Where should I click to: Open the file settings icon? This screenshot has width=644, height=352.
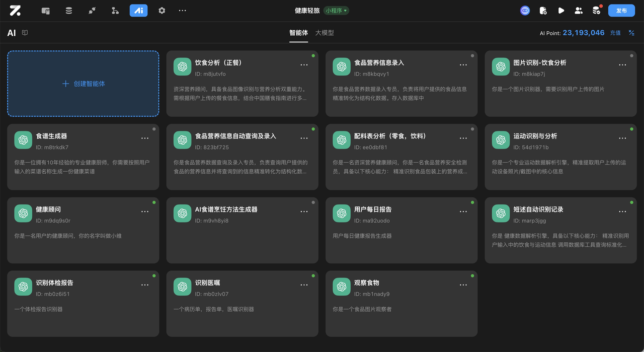click(x=543, y=11)
